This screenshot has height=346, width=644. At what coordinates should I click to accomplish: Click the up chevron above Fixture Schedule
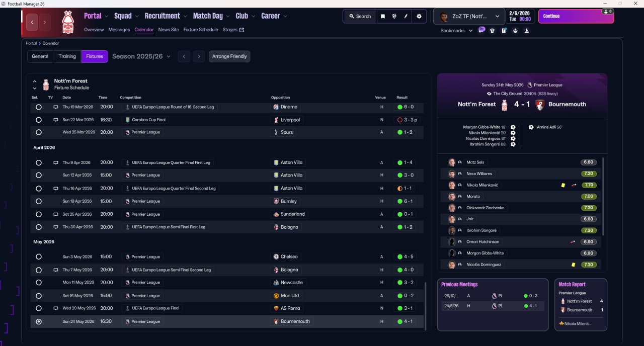click(x=35, y=81)
